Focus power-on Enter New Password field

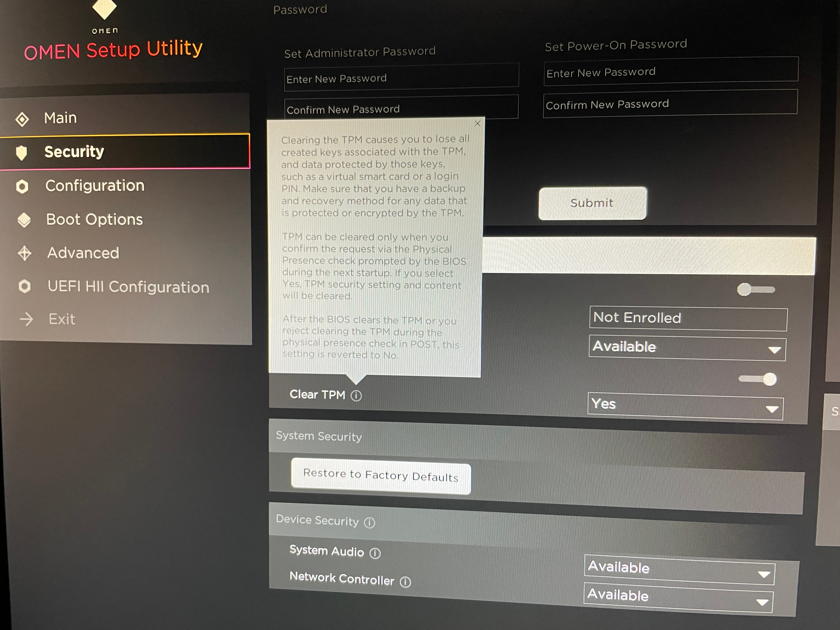[x=671, y=71]
